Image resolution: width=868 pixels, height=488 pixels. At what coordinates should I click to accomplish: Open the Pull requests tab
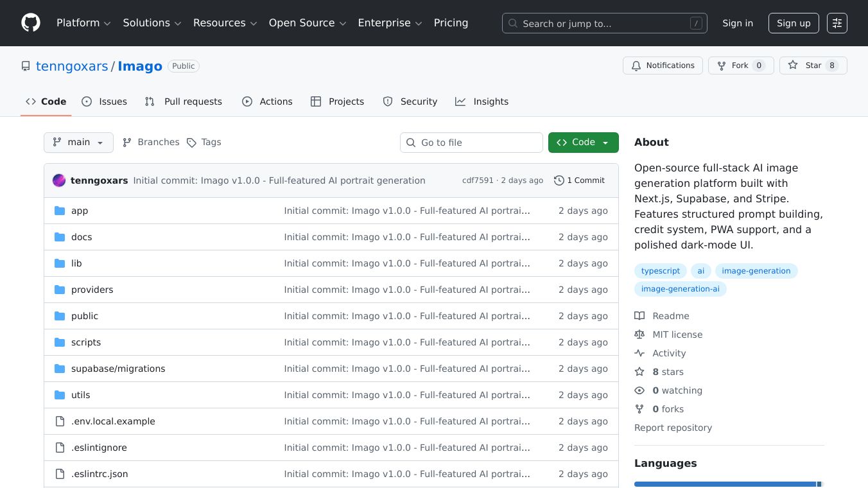pyautogui.click(x=184, y=101)
